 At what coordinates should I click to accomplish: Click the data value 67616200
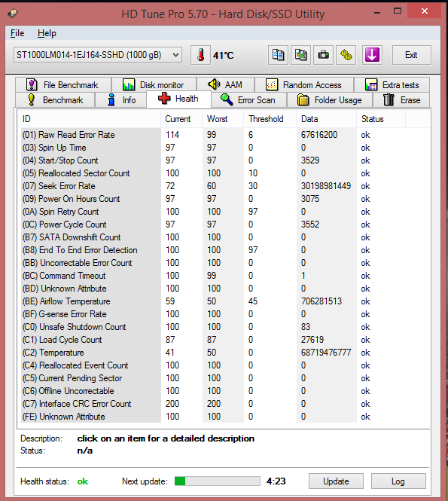pos(319,135)
